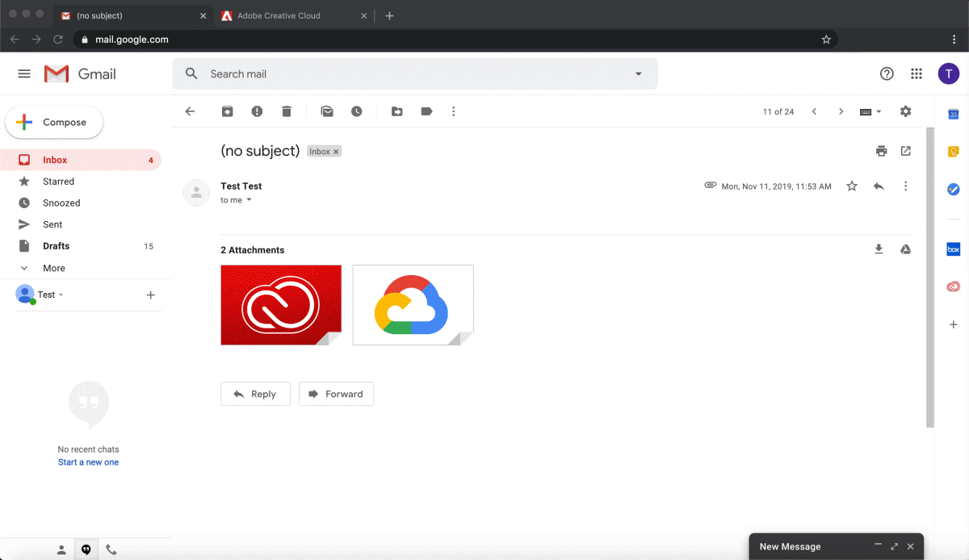Star the message from Test Test

coord(852,186)
